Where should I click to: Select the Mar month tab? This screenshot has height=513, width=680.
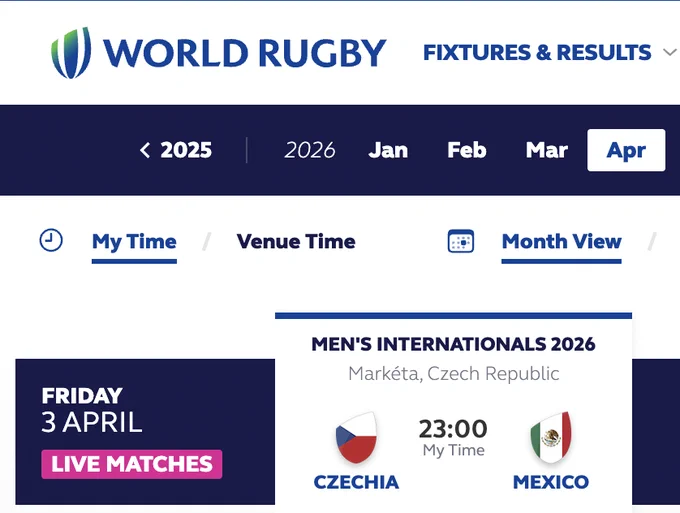coord(546,150)
